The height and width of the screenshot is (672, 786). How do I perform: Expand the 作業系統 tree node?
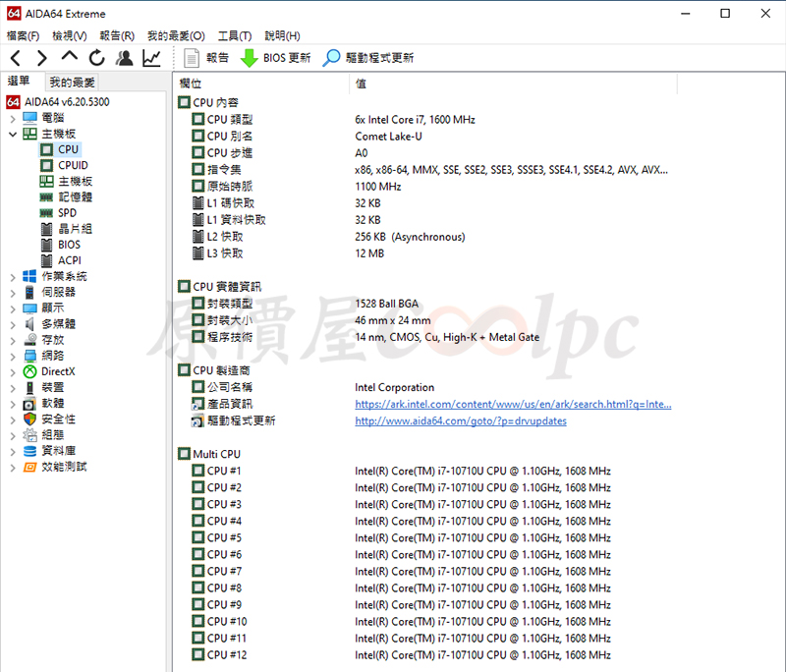coord(13,277)
